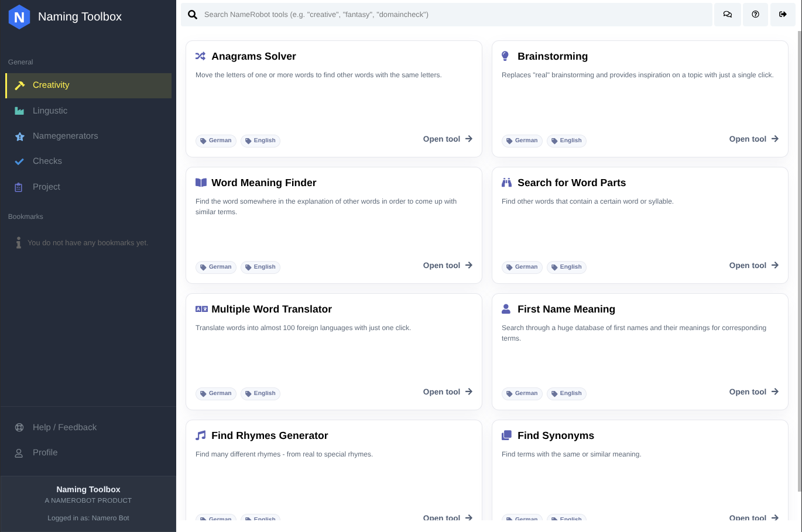Click the English tag on Brainstorming card
The height and width of the screenshot is (532, 802).
point(566,140)
